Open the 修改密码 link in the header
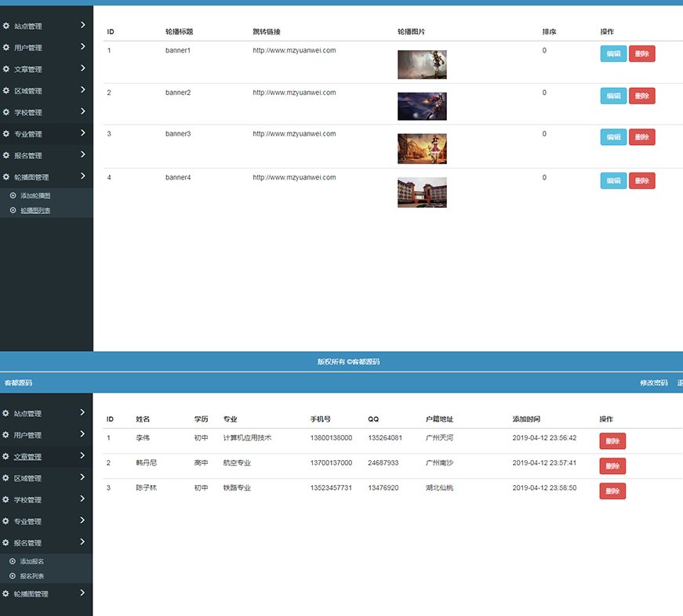Image resolution: width=683 pixels, height=616 pixels. pyautogui.click(x=653, y=382)
